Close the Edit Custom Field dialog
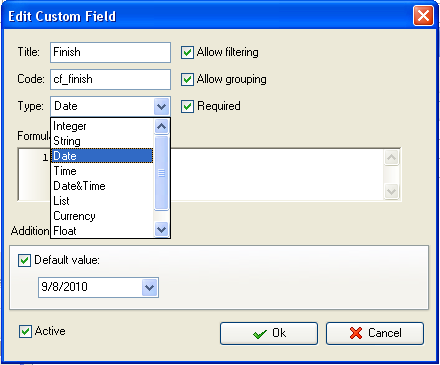Viewport: 440px width, 365px height. point(423,16)
